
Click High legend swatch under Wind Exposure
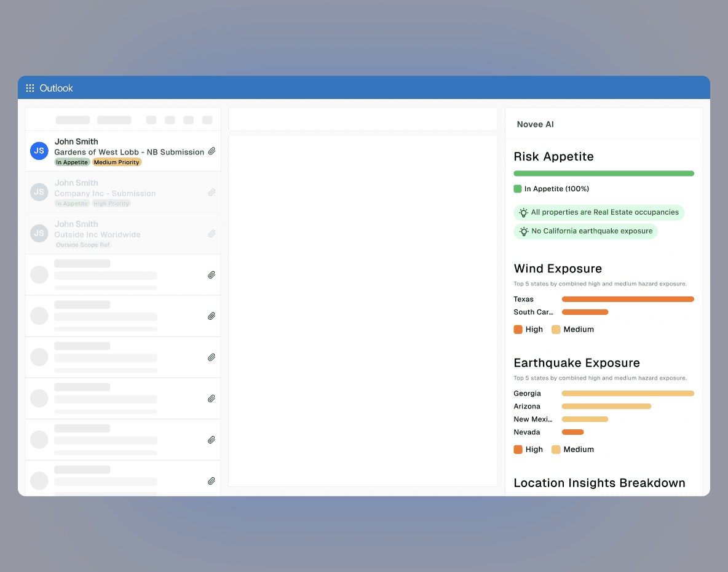pyautogui.click(x=518, y=330)
